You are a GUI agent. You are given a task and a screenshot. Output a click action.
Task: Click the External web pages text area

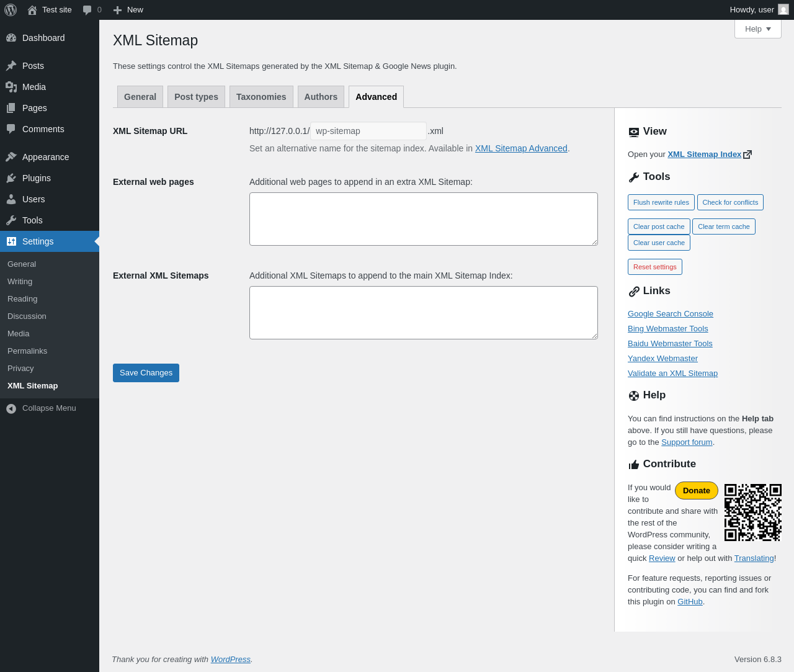pyautogui.click(x=423, y=219)
